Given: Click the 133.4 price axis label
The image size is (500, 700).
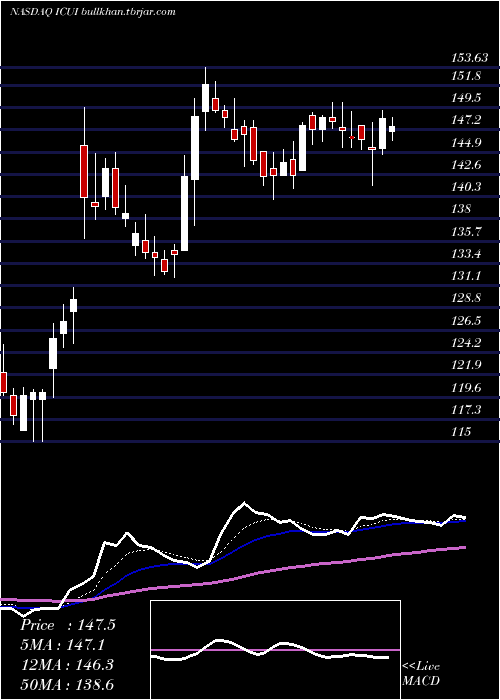Looking at the screenshot, I should pos(466,254).
